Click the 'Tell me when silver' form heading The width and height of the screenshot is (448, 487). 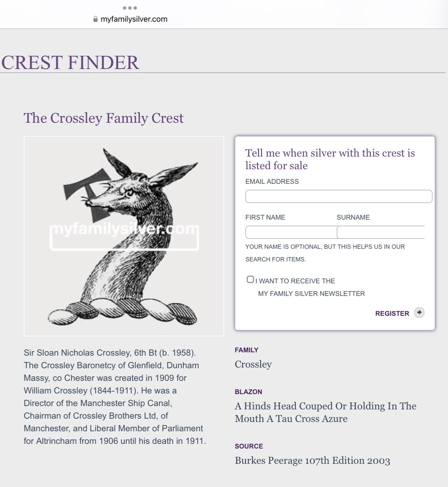pyautogui.click(x=330, y=159)
